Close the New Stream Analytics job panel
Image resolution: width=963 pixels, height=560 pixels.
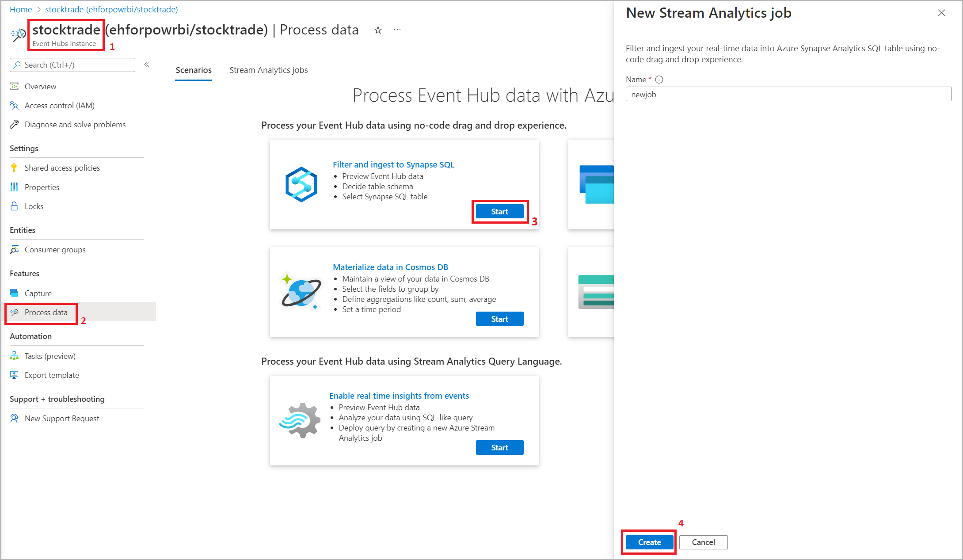(x=941, y=13)
